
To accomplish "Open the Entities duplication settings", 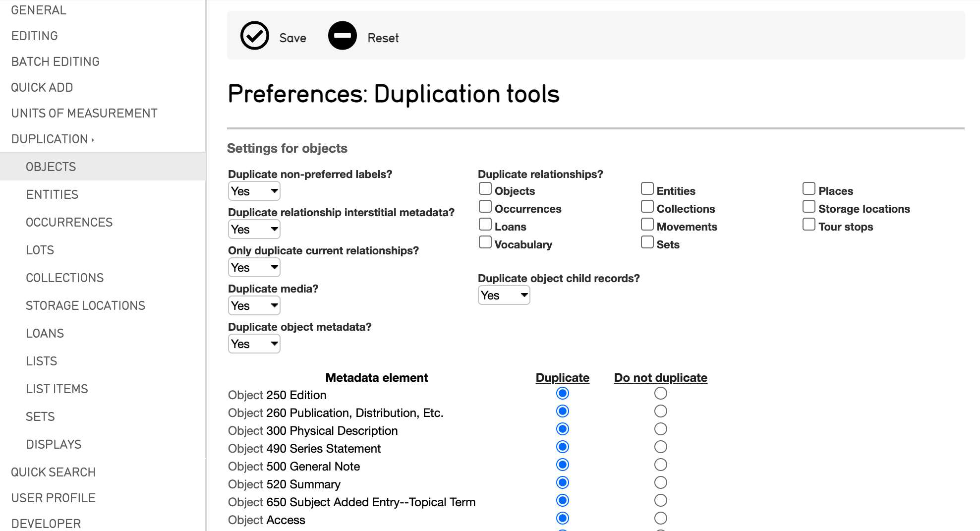I will (x=52, y=195).
